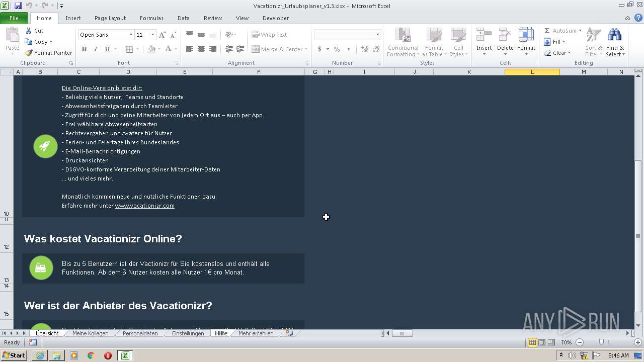Select the Personaldaten sheet tab
This screenshot has width=644, height=362.
click(140, 333)
